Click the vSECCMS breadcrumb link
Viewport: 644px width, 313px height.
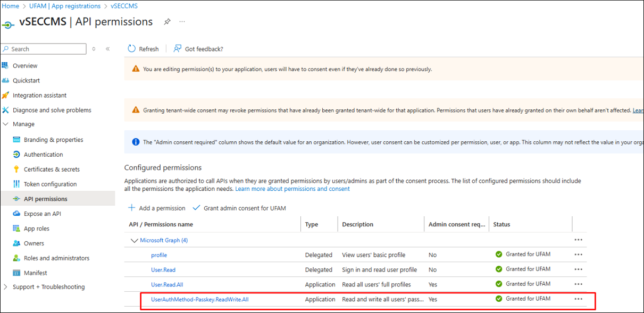point(124,6)
